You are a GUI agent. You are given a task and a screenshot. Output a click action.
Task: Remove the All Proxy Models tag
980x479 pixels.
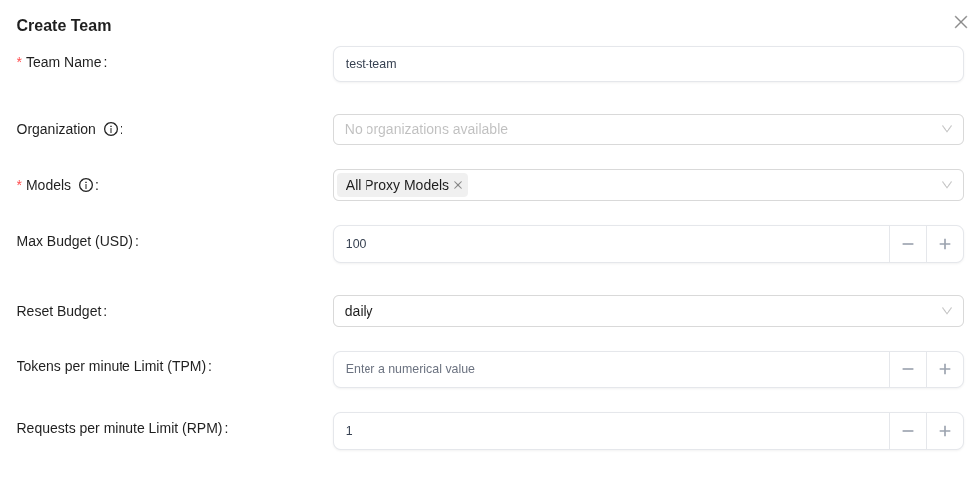[458, 185]
